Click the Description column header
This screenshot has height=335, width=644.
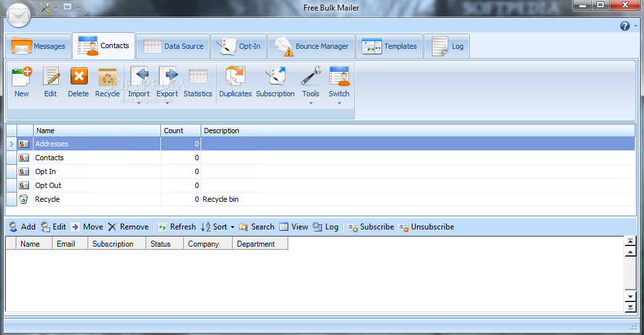point(418,131)
